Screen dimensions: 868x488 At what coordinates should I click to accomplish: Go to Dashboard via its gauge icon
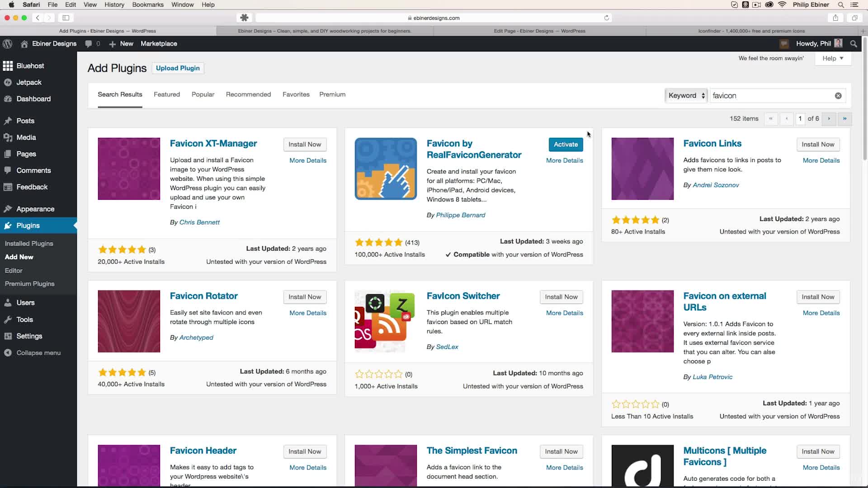pos(8,99)
